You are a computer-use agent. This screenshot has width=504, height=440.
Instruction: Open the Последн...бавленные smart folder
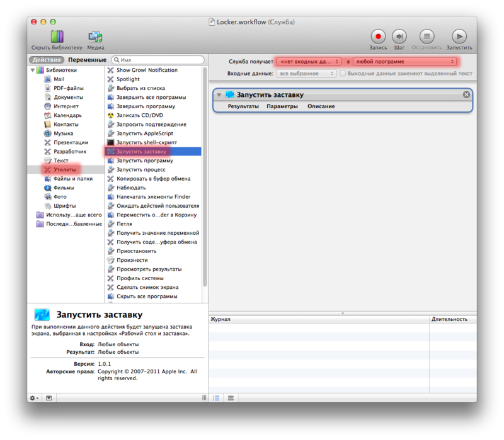click(74, 224)
